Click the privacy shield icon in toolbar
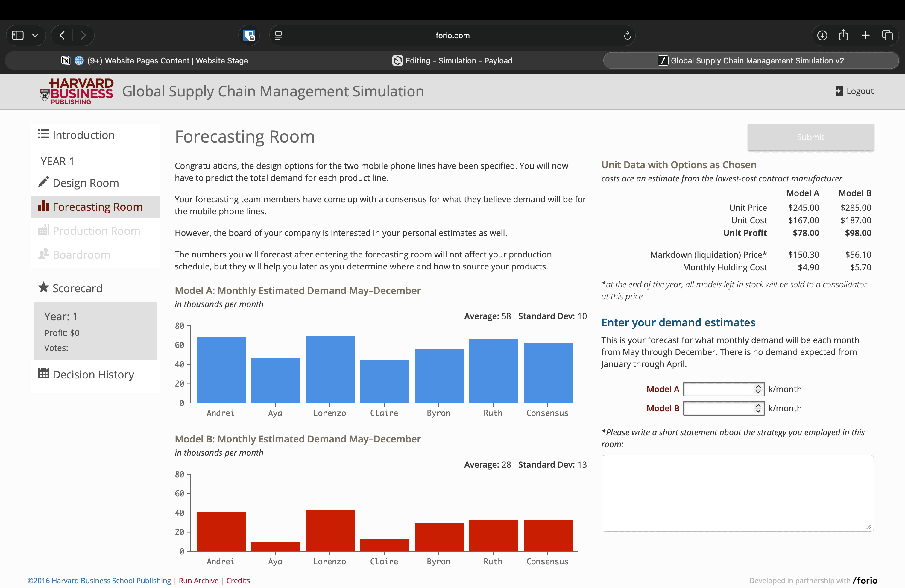Screen dimensions: 905x588 (249, 35)
